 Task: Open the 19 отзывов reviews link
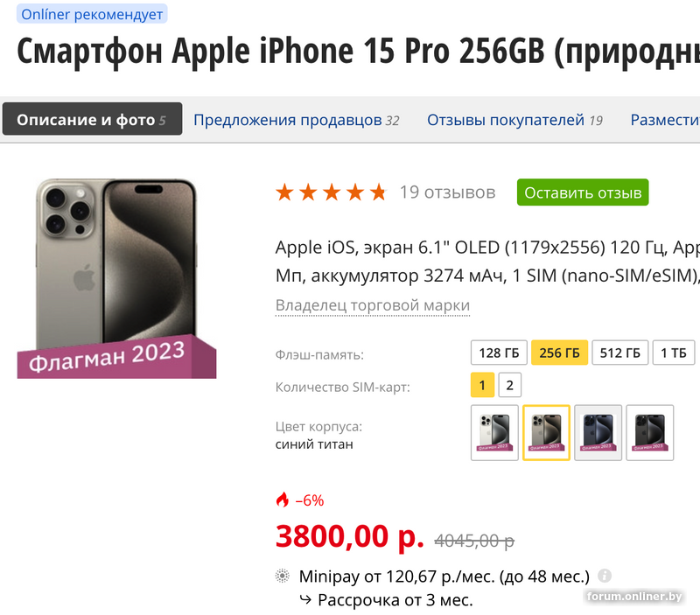(x=447, y=192)
